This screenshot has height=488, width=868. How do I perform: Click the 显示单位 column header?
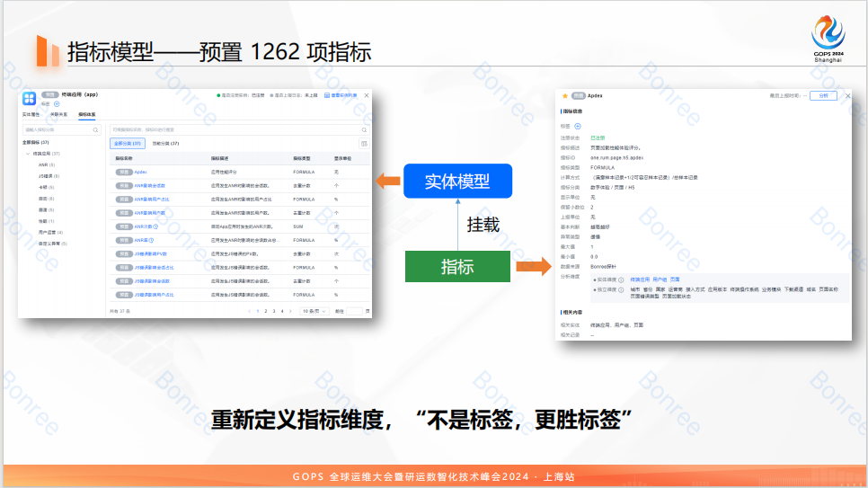342,158
